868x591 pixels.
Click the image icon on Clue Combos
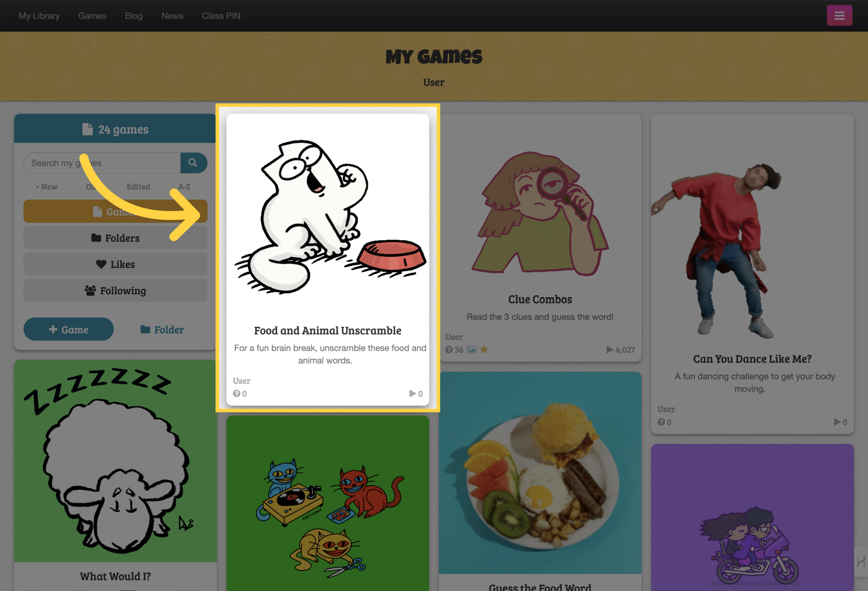pyautogui.click(x=472, y=350)
